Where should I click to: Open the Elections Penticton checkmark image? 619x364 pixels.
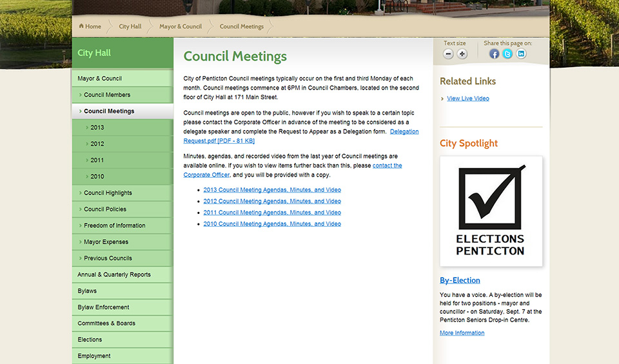click(491, 211)
